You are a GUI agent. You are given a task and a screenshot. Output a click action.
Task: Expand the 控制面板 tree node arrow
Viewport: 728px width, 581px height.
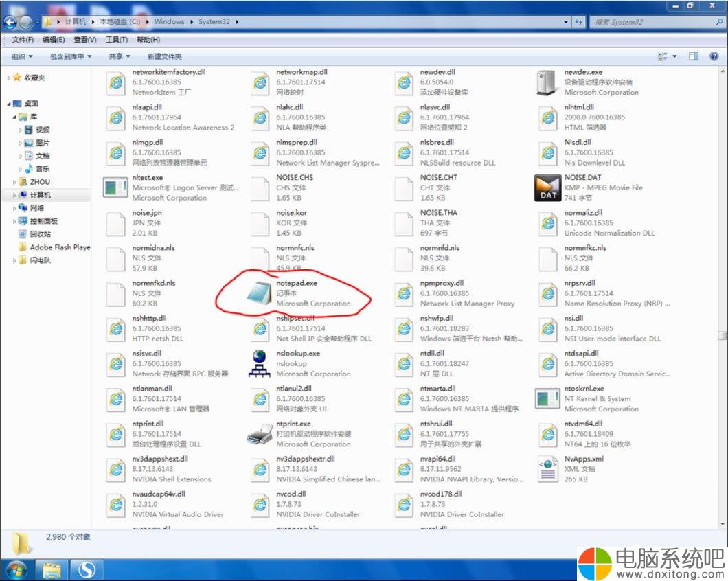[x=14, y=221]
